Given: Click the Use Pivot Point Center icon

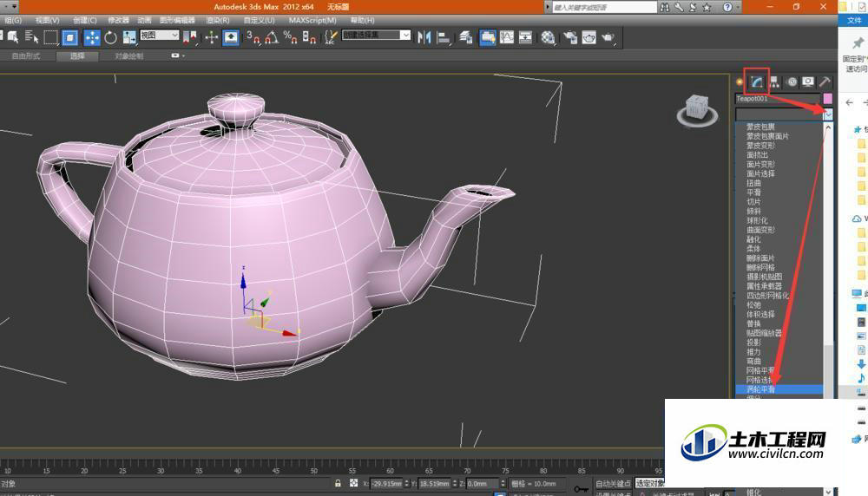Looking at the screenshot, I should click(x=189, y=37).
